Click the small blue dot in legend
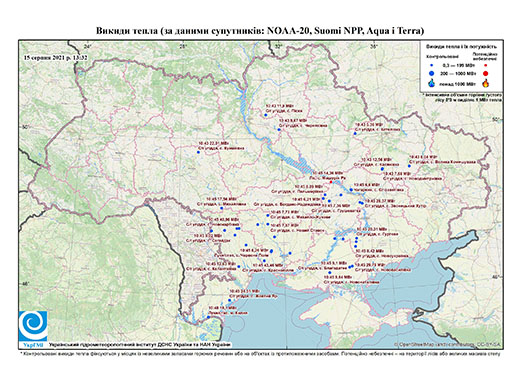 tap(432, 65)
